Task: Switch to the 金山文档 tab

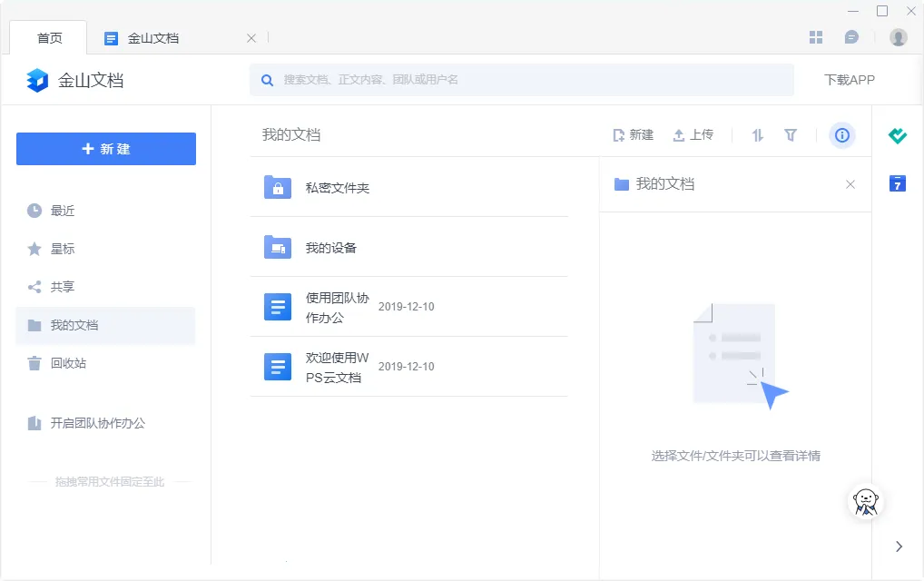Action: point(152,38)
